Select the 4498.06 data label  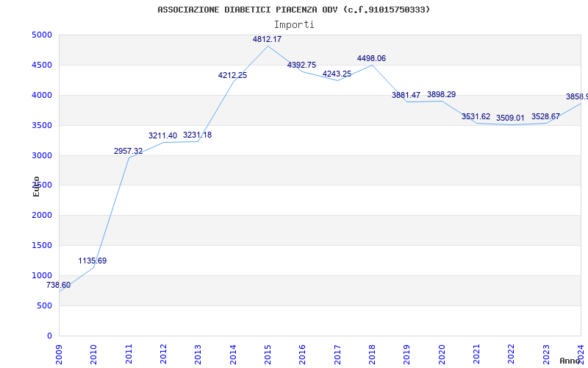371,58
